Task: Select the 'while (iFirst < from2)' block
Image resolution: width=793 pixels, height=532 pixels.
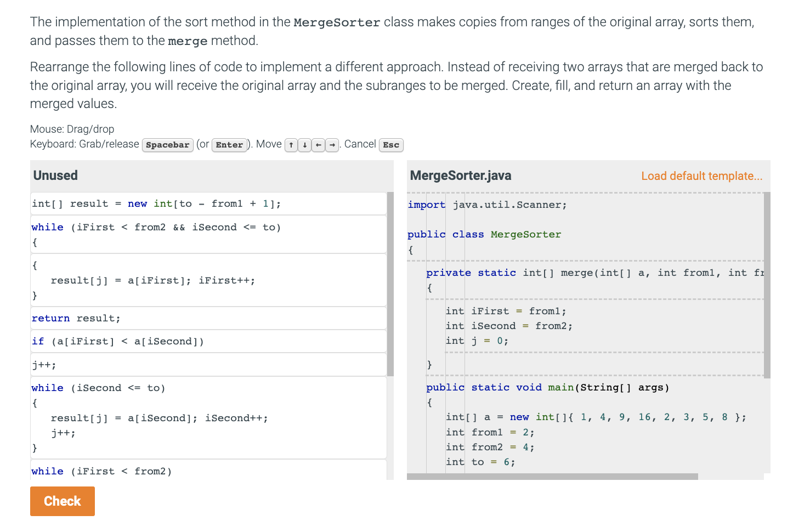Action: (209, 471)
